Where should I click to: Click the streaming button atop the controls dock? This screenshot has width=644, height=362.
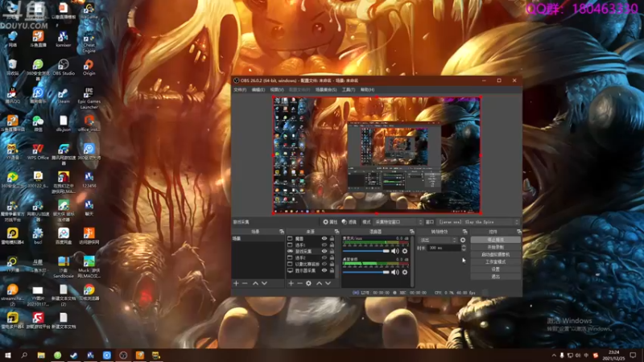tap(496, 240)
